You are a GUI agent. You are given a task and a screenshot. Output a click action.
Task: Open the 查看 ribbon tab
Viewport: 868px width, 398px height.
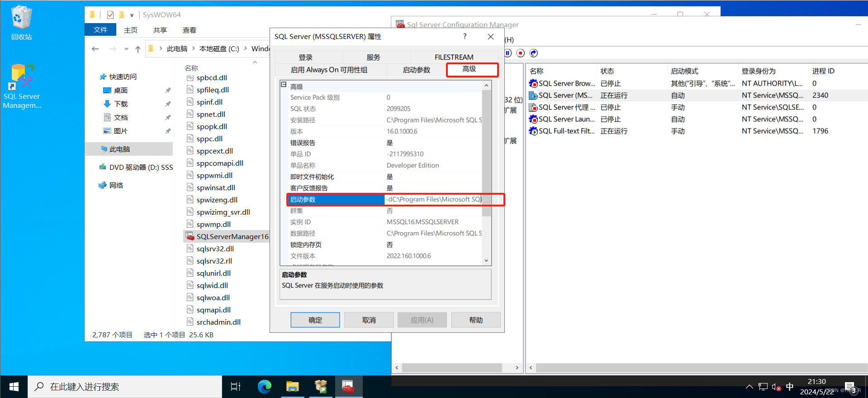[190, 30]
